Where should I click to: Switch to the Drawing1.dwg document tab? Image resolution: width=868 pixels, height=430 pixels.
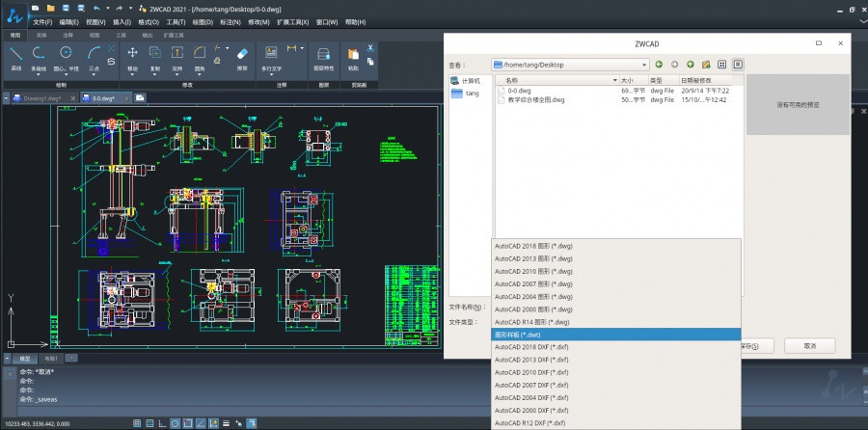pyautogui.click(x=41, y=97)
